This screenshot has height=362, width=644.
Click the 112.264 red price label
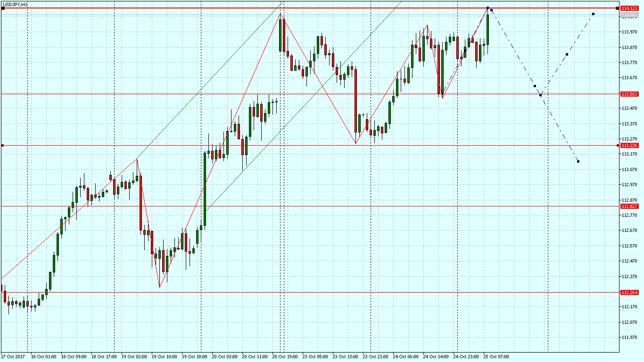[x=629, y=292]
